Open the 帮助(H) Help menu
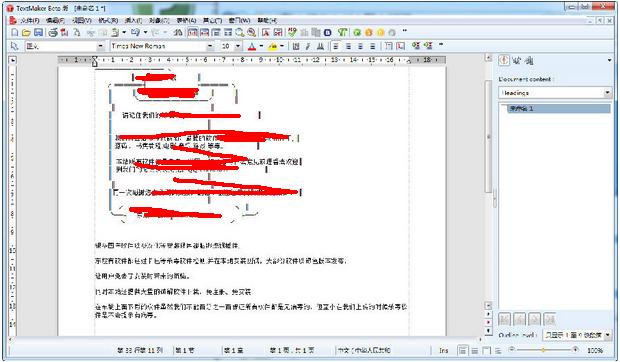The height and width of the screenshot is (362, 620). pyautogui.click(x=267, y=20)
